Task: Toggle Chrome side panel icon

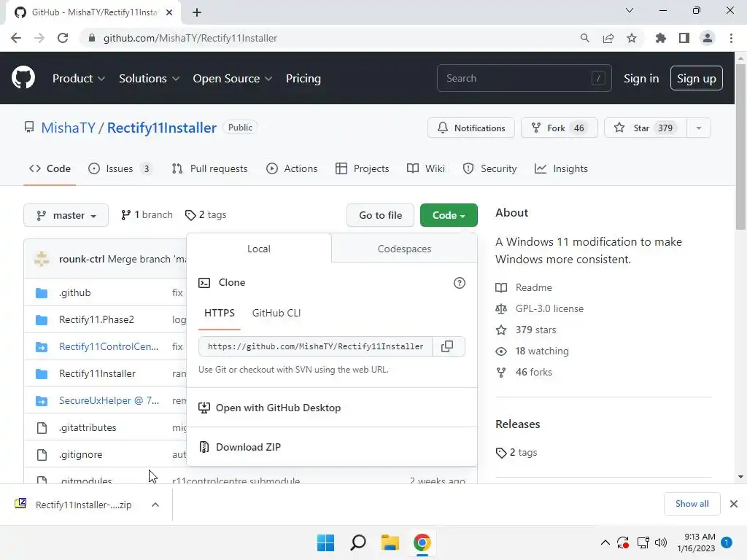Action: click(x=684, y=38)
